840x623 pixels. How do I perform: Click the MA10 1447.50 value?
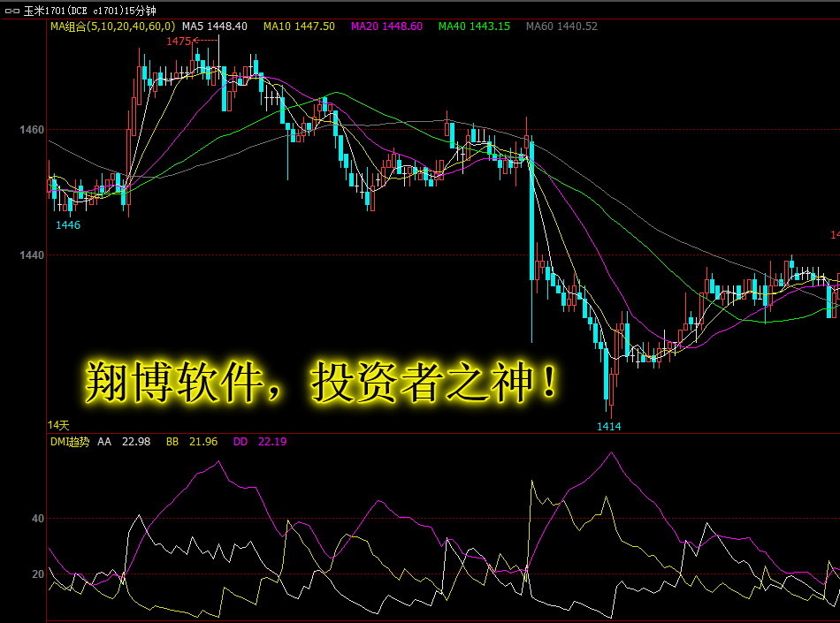click(x=299, y=27)
